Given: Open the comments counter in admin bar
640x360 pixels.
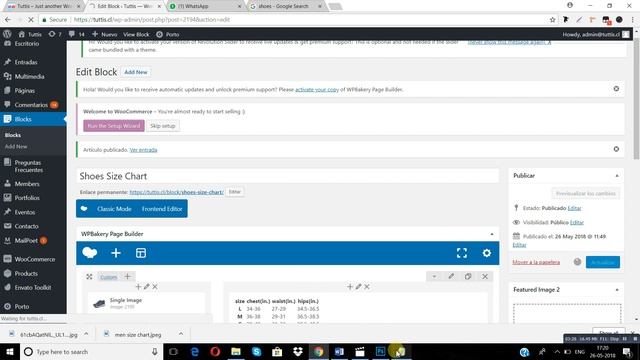Looking at the screenshot, I should (x=77, y=34).
